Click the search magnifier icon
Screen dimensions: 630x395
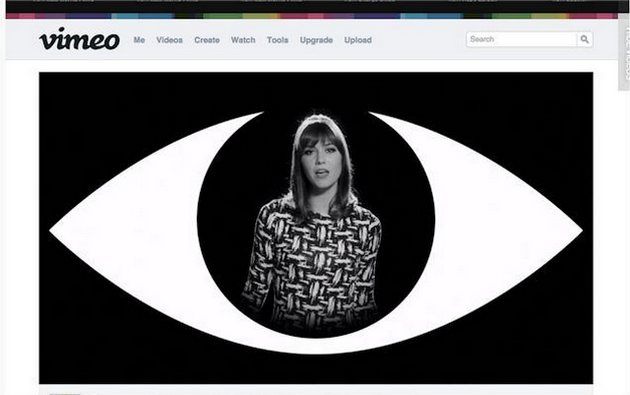tap(585, 39)
